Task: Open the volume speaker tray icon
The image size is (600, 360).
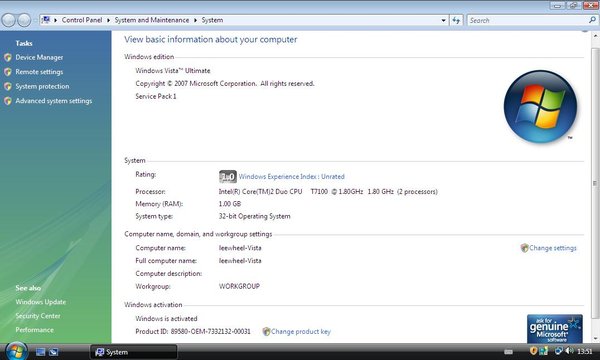Action: (569, 351)
